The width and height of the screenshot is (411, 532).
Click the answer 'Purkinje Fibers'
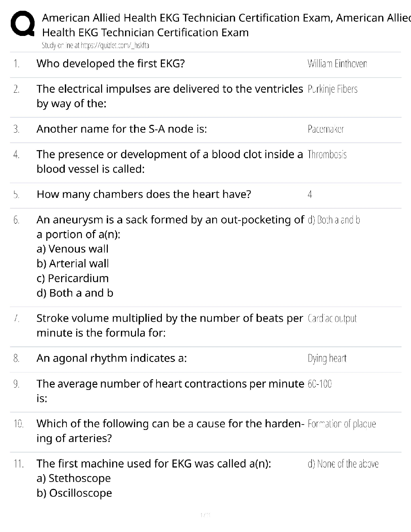pos(332,89)
